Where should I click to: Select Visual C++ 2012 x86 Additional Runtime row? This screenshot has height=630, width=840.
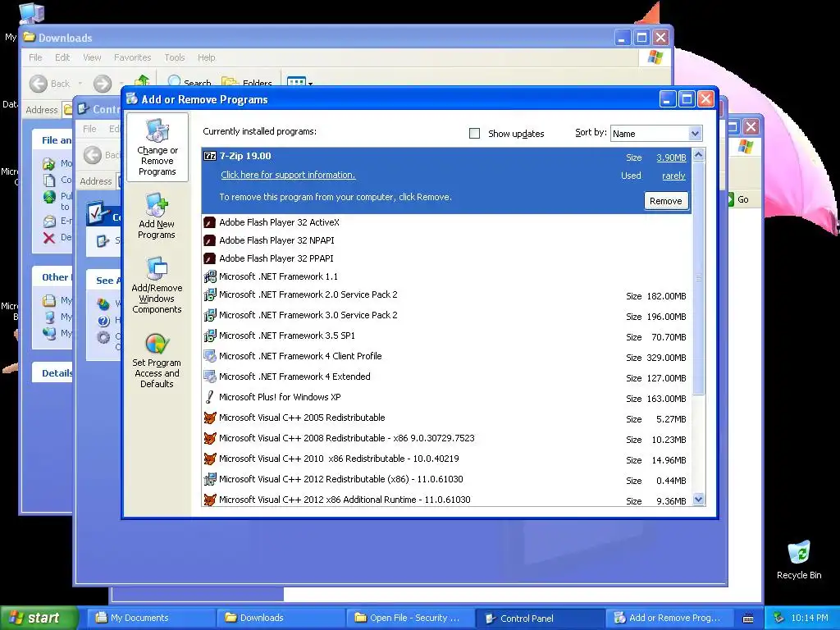[x=446, y=500]
